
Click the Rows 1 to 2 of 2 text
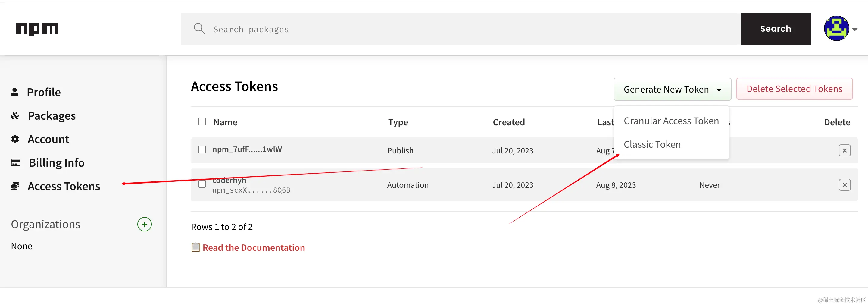click(222, 227)
